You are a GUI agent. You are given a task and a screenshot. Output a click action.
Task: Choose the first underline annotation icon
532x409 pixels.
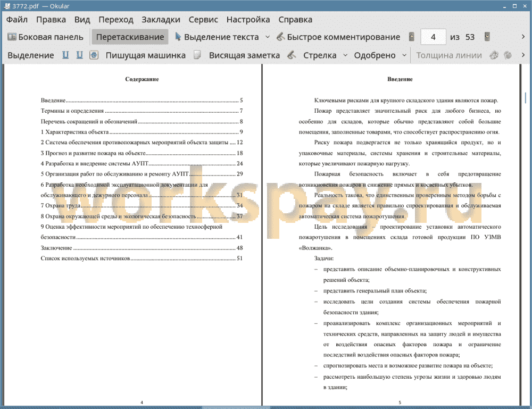point(65,55)
